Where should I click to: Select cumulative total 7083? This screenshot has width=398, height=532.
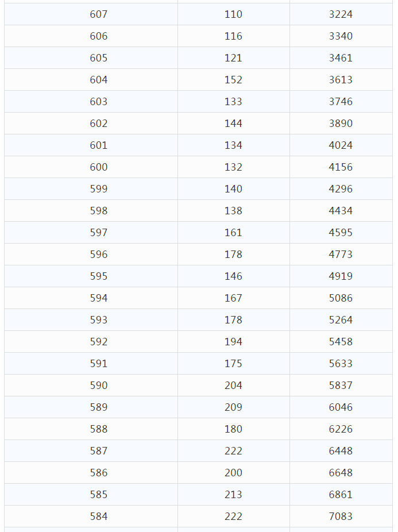tap(341, 516)
